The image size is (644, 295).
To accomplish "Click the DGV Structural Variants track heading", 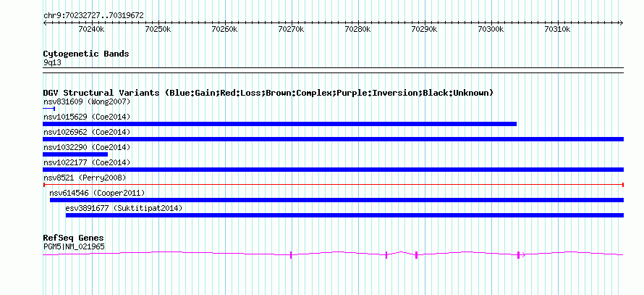I will [268, 93].
